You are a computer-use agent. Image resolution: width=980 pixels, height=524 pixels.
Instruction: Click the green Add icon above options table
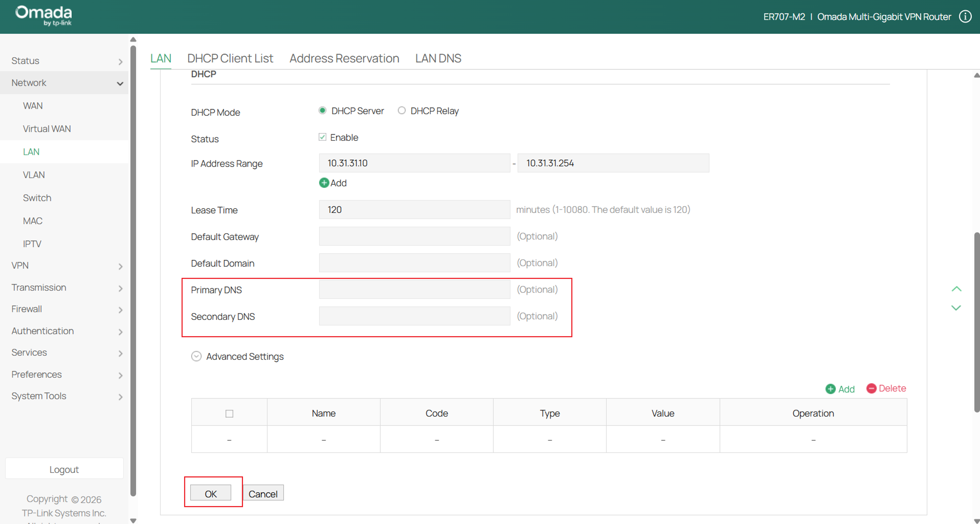tap(830, 388)
